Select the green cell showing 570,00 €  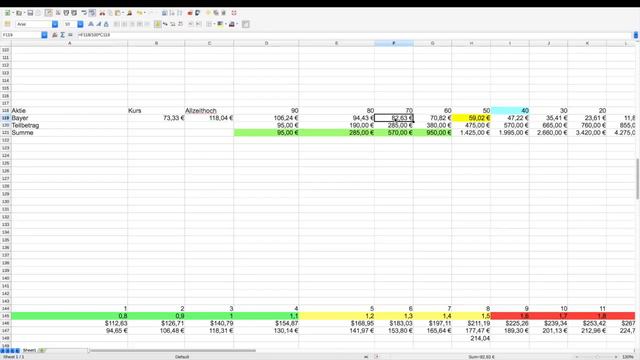pyautogui.click(x=393, y=133)
